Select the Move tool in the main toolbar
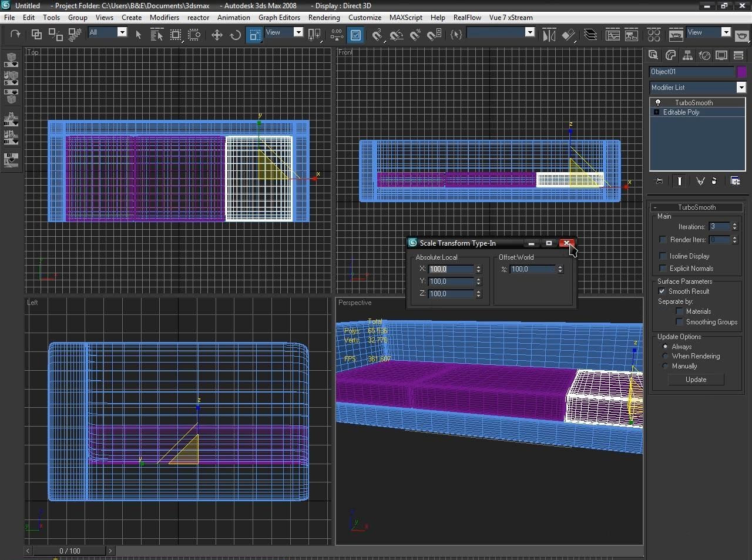752x560 pixels. (x=217, y=35)
